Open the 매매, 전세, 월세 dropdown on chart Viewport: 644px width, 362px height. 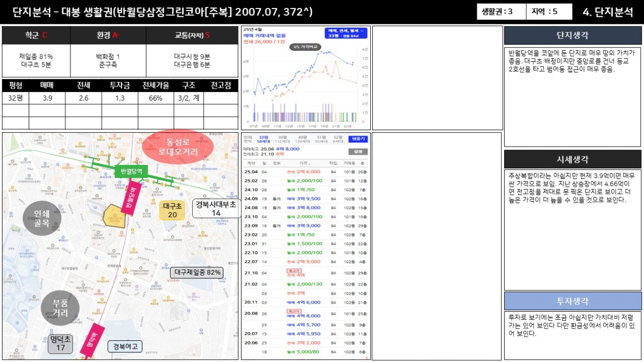pyautogui.click(x=345, y=33)
